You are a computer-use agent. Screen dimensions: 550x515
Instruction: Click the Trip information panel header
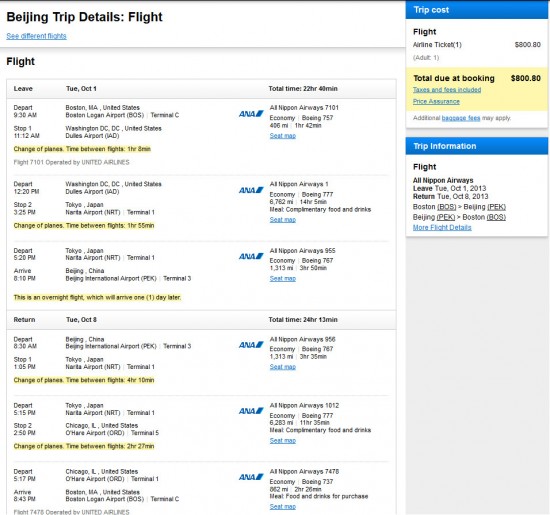pos(477,146)
